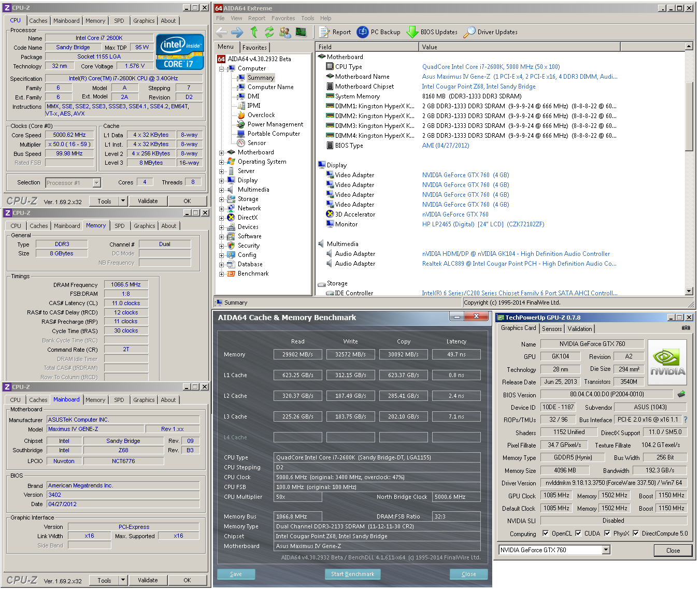
Task: Select Sensor in AIDA64 tree
Action: pyautogui.click(x=256, y=143)
